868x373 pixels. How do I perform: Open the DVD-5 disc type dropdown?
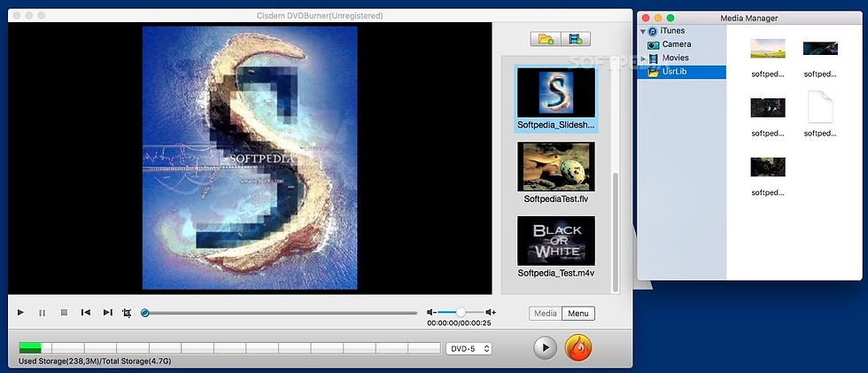(469, 349)
